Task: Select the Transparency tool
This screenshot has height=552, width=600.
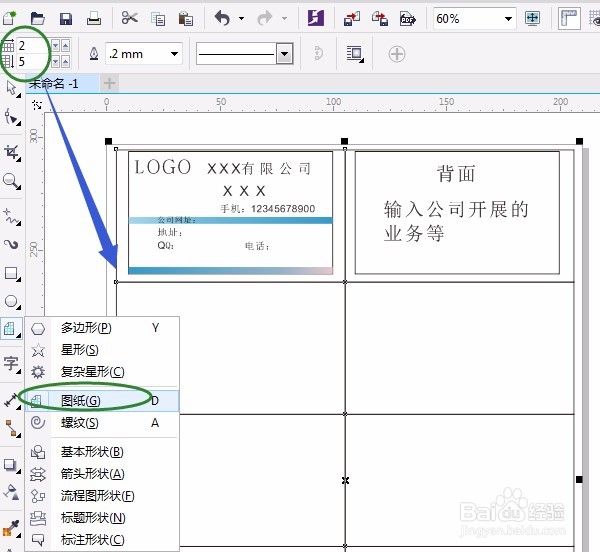Action: pyautogui.click(x=11, y=493)
